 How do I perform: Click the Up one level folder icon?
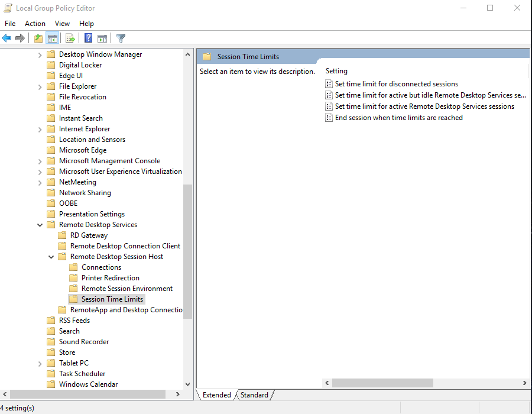pyautogui.click(x=38, y=38)
